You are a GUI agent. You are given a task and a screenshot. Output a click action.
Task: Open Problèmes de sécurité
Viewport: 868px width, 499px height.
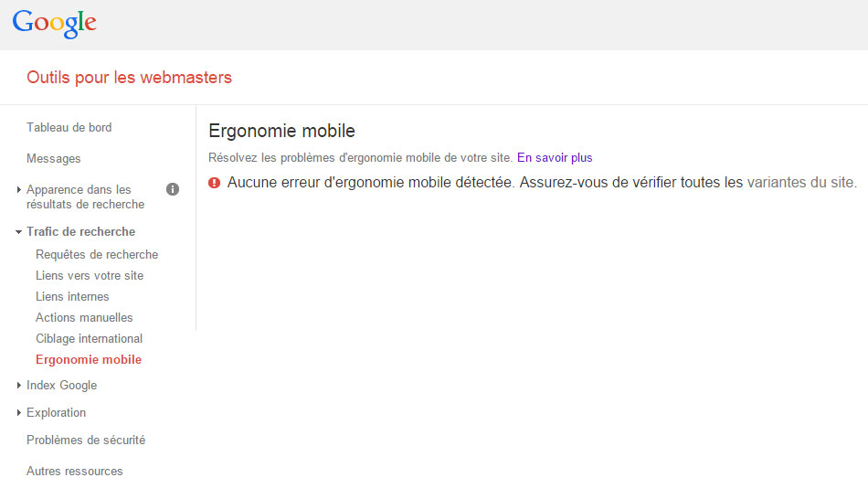[x=86, y=440]
